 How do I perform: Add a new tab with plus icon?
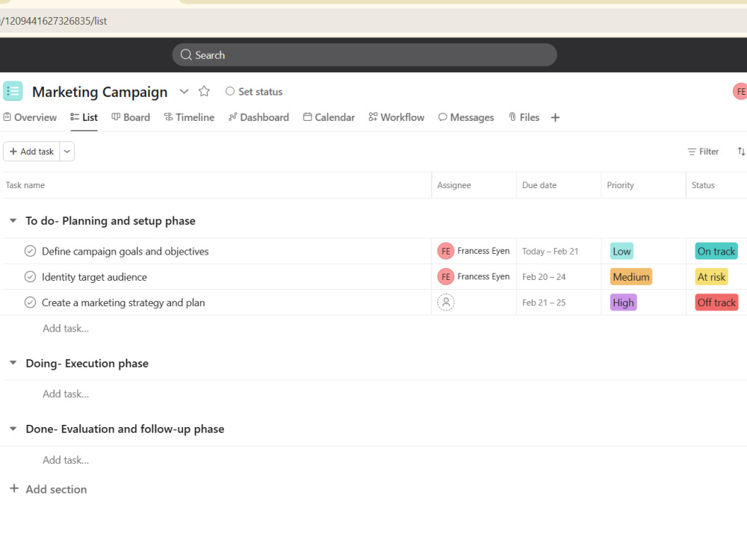[555, 118]
